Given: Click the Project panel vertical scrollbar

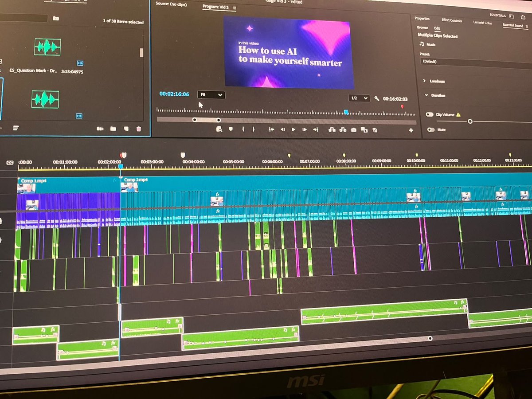Looking at the screenshot, I should coord(142,53).
